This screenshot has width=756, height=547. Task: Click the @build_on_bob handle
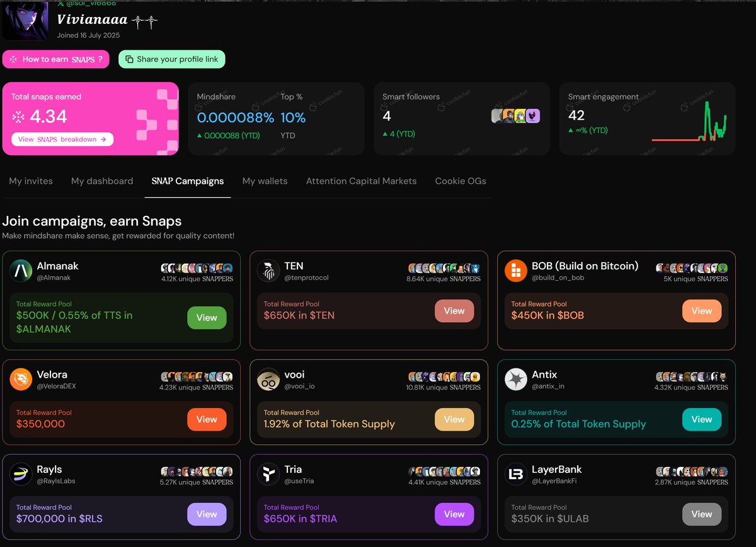coord(557,278)
